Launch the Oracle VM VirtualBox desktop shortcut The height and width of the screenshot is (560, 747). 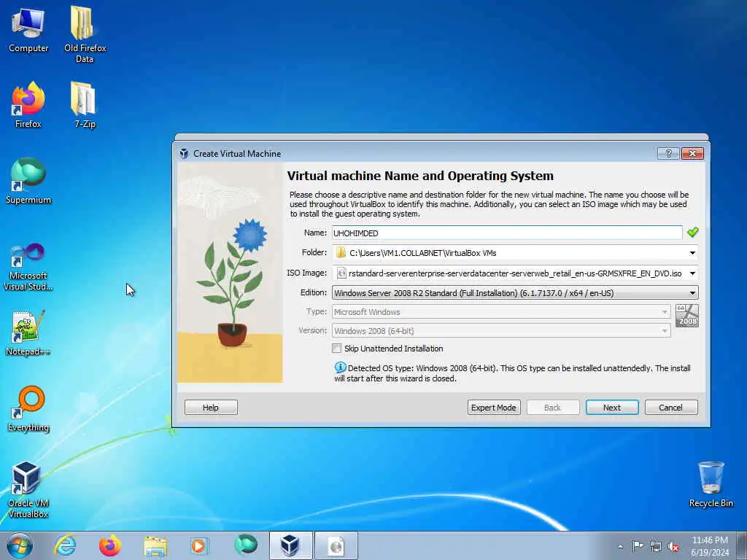pyautogui.click(x=28, y=489)
